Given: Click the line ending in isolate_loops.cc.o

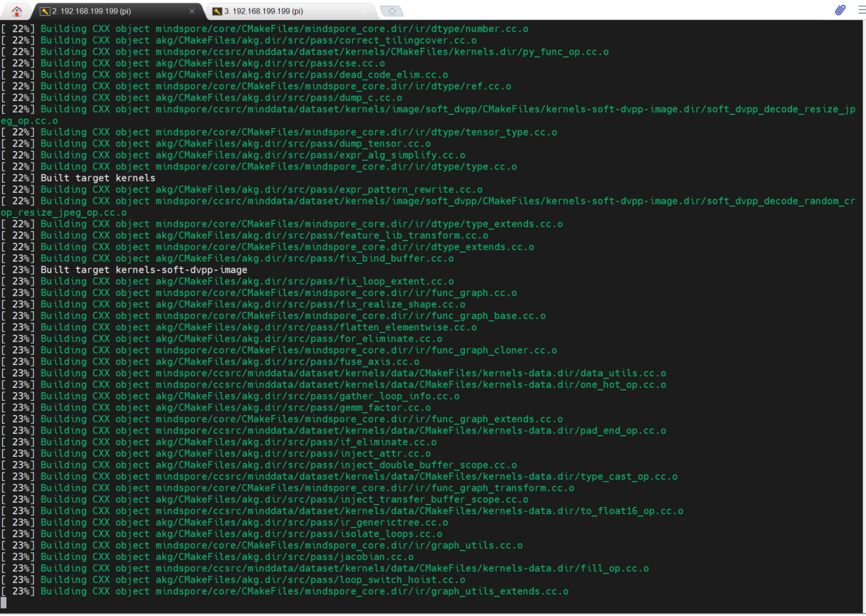Looking at the screenshot, I should [221, 534].
